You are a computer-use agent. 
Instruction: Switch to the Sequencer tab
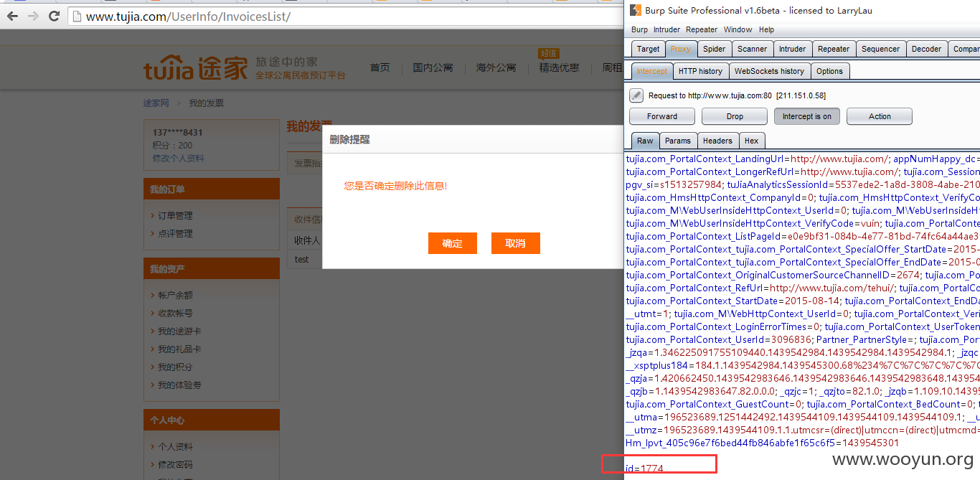pyautogui.click(x=880, y=49)
